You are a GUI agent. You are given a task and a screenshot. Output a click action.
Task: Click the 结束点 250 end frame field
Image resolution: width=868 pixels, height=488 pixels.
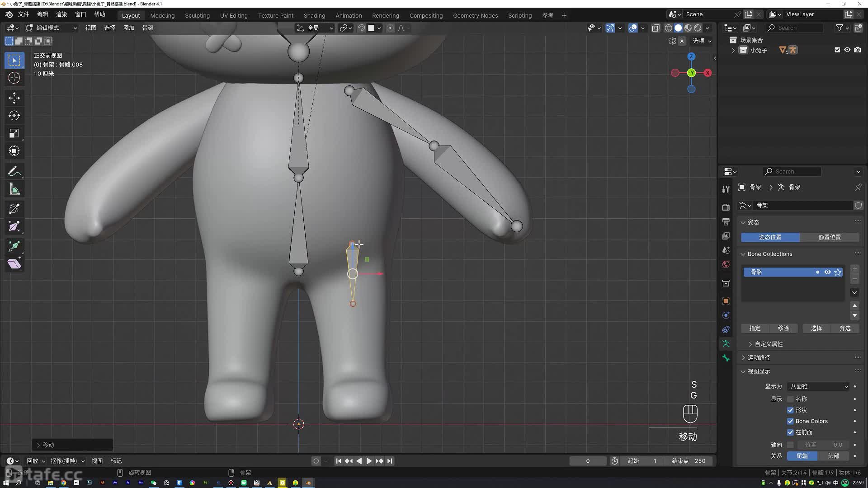pyautogui.click(x=689, y=461)
